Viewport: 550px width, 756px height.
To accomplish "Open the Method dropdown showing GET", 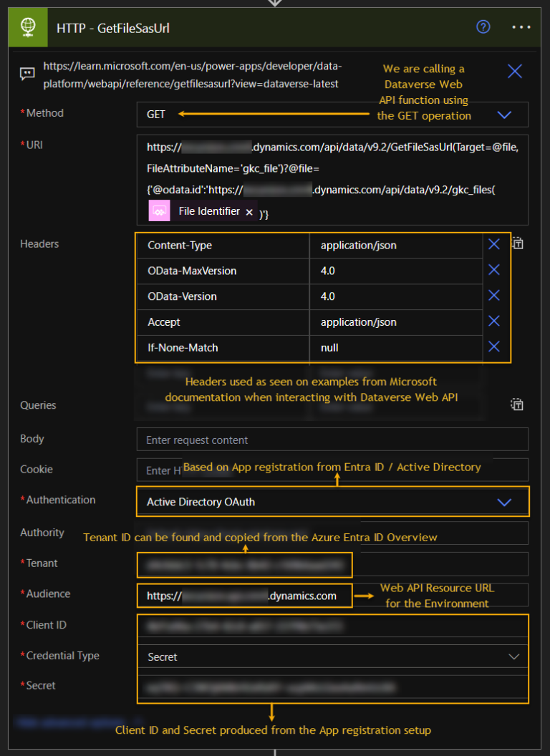I will [504, 115].
